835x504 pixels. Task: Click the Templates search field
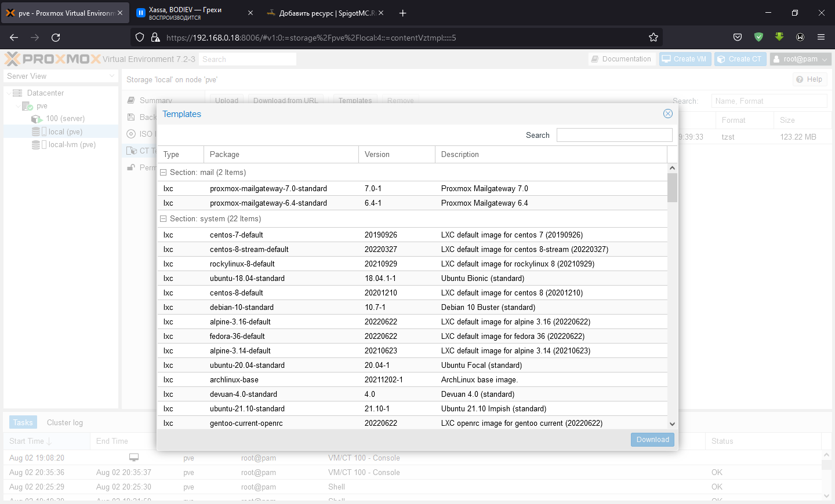pos(614,135)
